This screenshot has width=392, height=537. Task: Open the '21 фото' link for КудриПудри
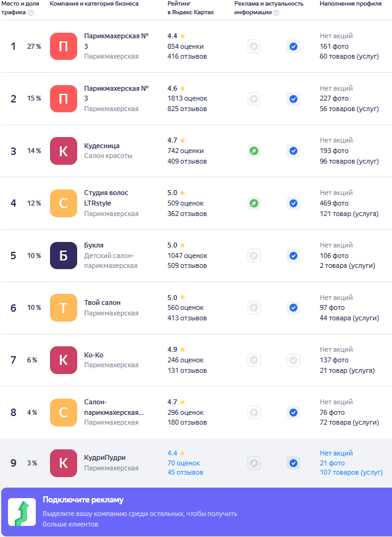[x=332, y=463]
